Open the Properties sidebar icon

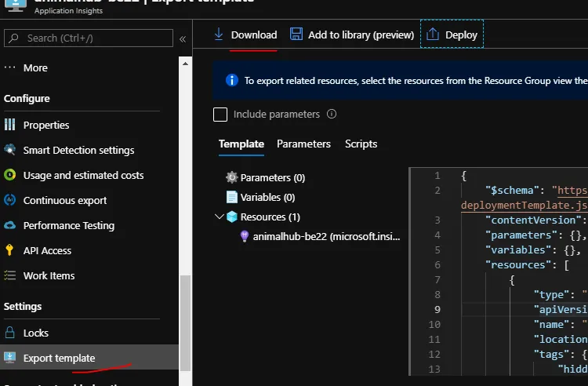(x=9, y=125)
